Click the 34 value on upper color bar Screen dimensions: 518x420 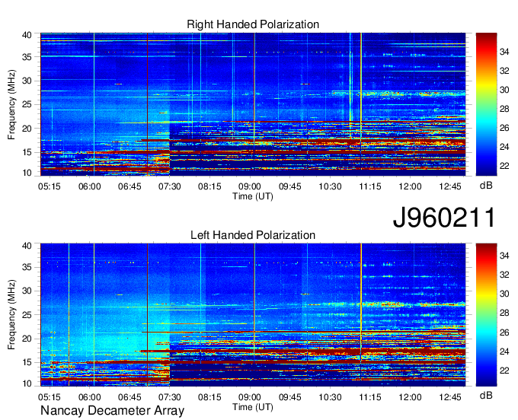[504, 52]
